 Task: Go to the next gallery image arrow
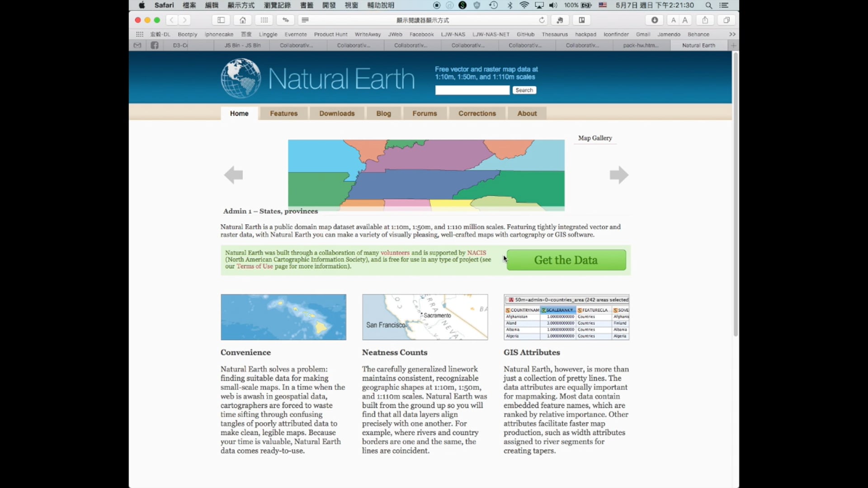pos(619,175)
